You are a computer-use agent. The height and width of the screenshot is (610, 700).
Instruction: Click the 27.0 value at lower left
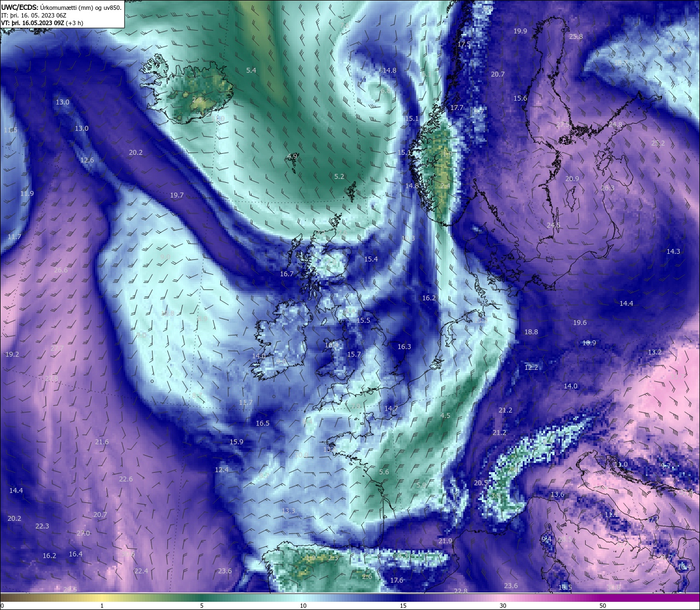pyautogui.click(x=83, y=533)
